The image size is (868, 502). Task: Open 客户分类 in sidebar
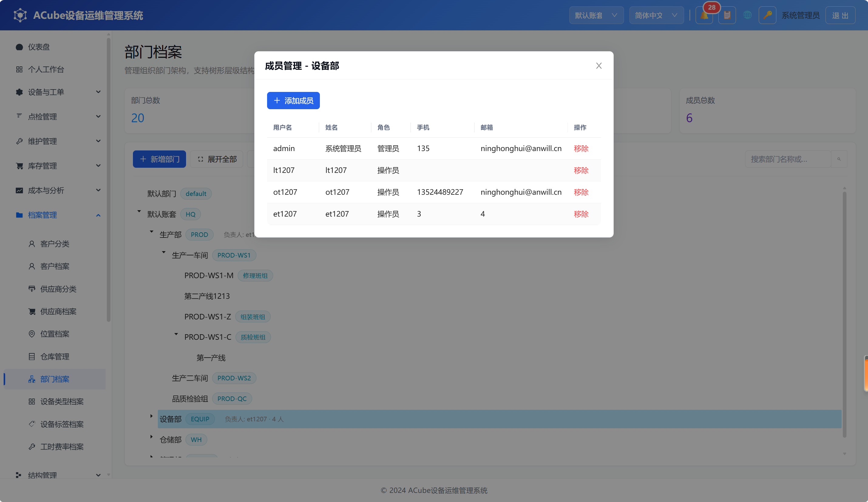click(55, 244)
